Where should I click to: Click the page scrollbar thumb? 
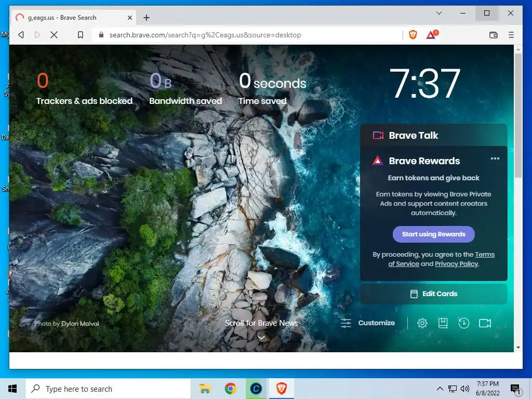pos(518,115)
